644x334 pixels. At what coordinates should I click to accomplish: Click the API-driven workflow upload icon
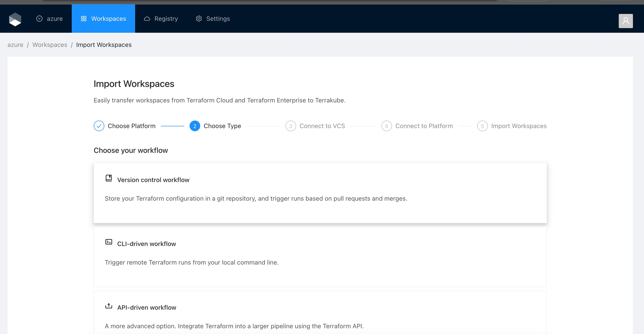click(x=109, y=306)
